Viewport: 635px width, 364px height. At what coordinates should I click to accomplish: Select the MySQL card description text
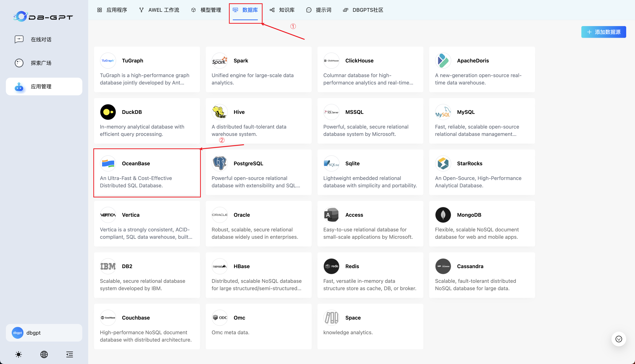477,130
